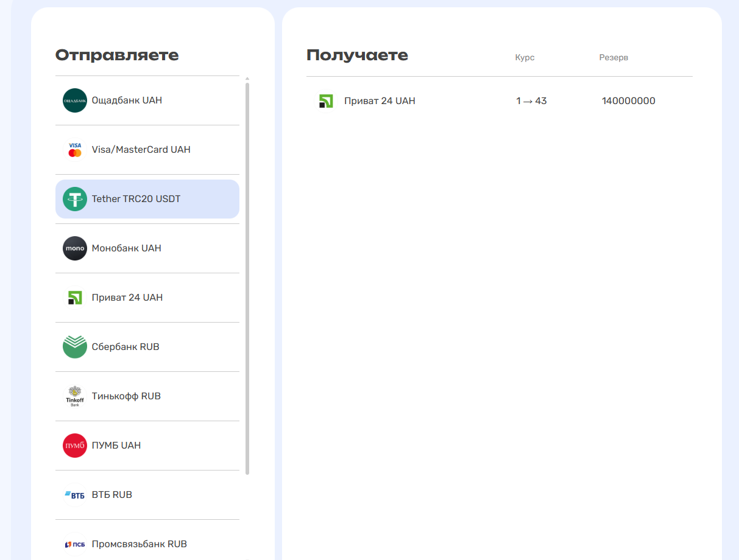Screen dimensions: 739x560
Task: Click the ПСБ Promsvyazbank logo
Action: coord(75,544)
